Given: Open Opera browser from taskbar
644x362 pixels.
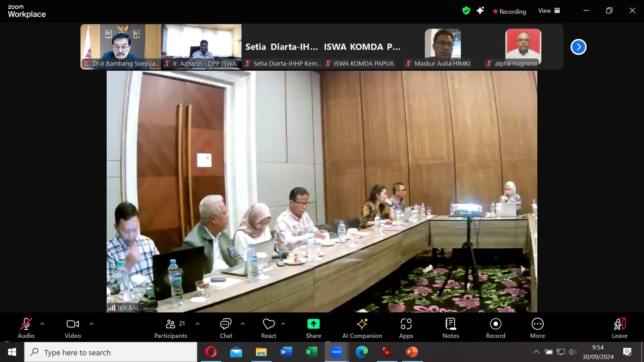Looking at the screenshot, I should (211, 352).
